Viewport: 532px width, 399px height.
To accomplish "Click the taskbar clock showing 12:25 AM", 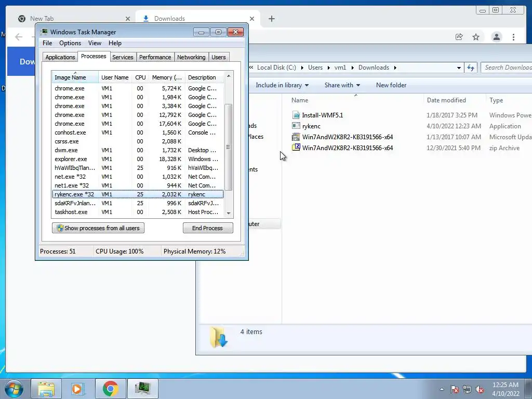I will point(506,389).
